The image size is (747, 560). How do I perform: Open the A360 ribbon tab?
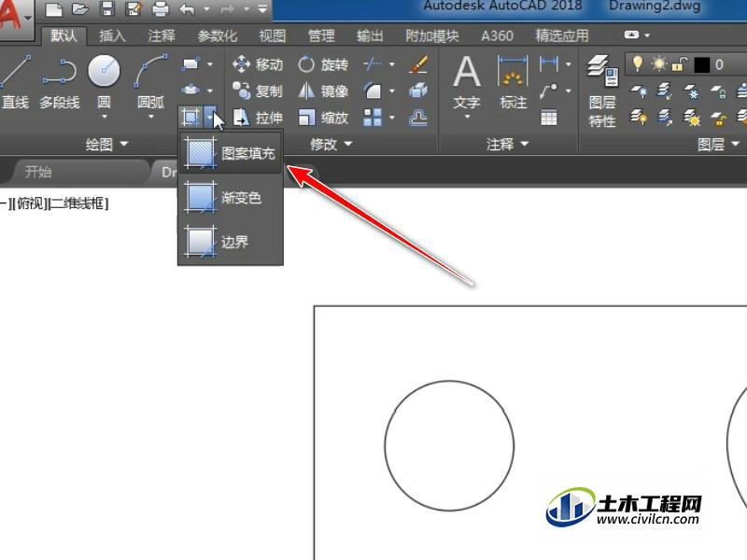tap(498, 35)
